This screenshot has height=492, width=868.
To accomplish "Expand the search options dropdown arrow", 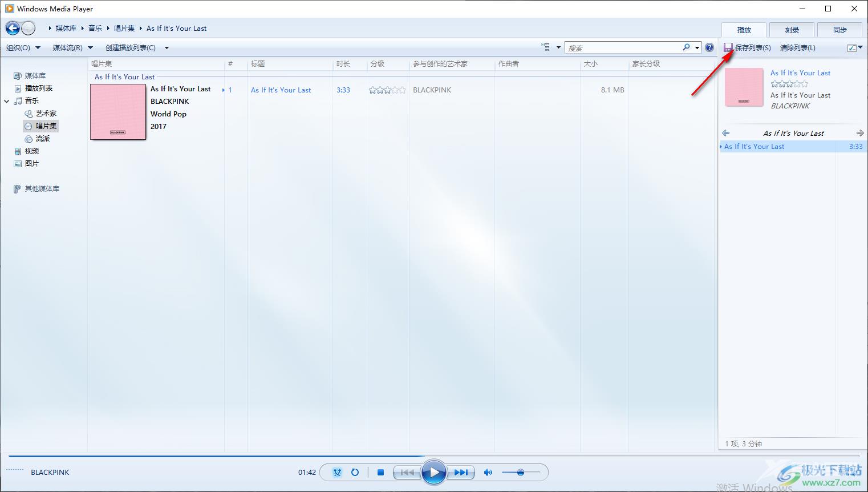I will click(x=697, y=48).
